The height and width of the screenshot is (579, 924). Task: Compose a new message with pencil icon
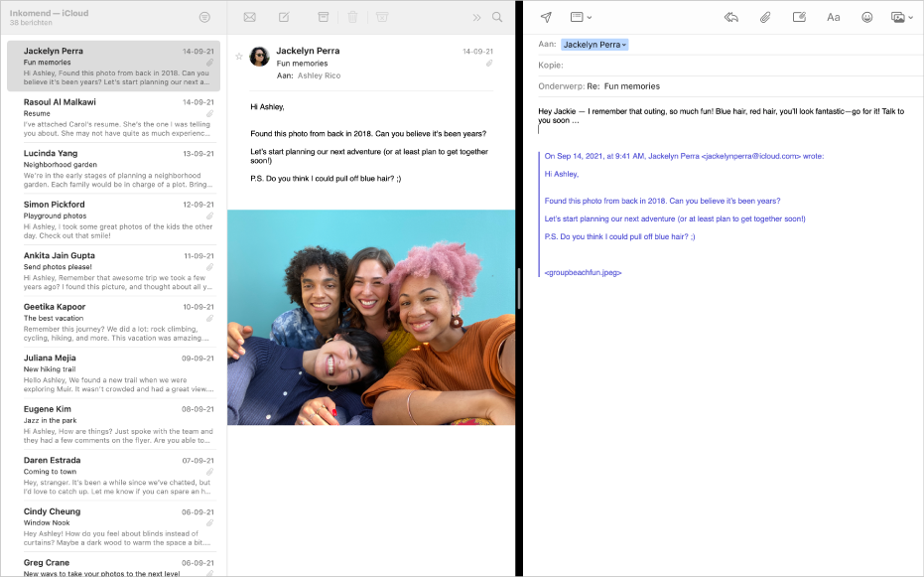click(x=284, y=17)
